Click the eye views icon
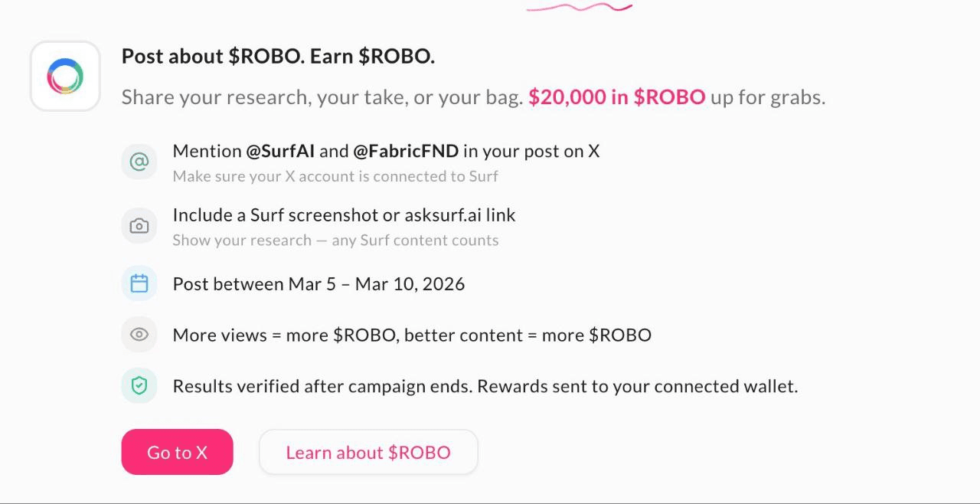 [x=139, y=334]
